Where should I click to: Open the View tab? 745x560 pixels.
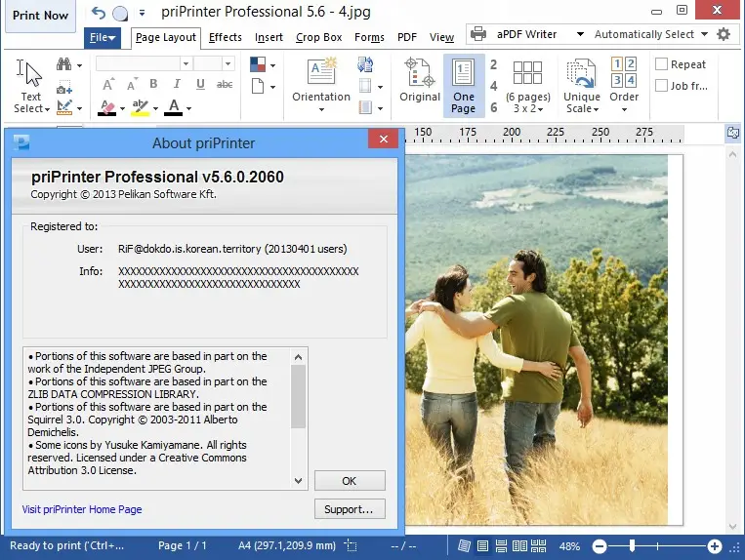click(x=441, y=37)
